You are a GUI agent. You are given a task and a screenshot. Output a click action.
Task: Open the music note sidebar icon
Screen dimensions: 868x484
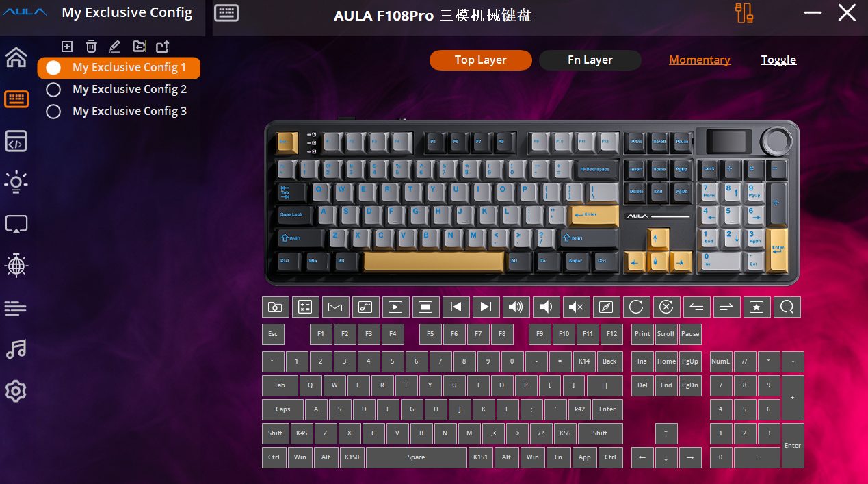point(16,350)
